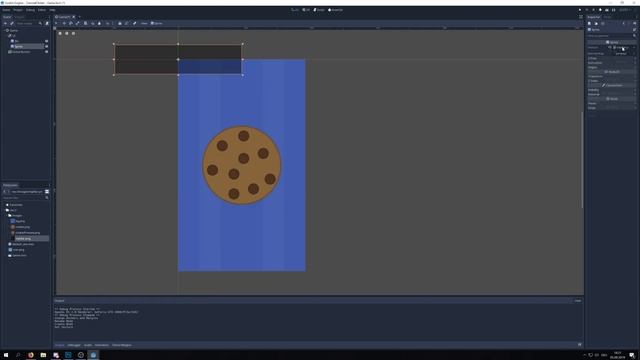Viewport: 640px width, 360px height.
Task: Zoom in using the last viewport zoom icon
Action: tap(73, 33)
